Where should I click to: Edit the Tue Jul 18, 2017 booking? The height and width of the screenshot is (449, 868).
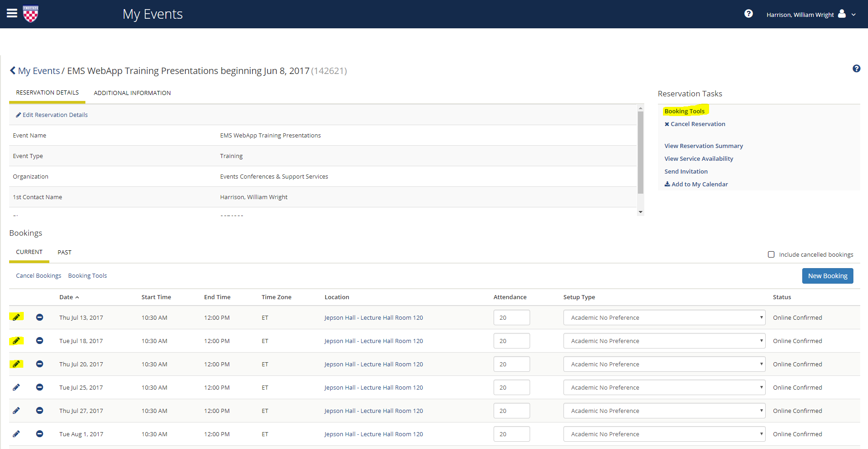(16, 340)
